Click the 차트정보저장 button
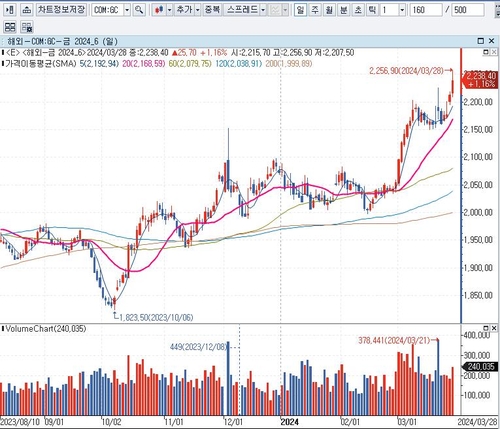This screenshot has height=429, width=500. pyautogui.click(x=61, y=10)
